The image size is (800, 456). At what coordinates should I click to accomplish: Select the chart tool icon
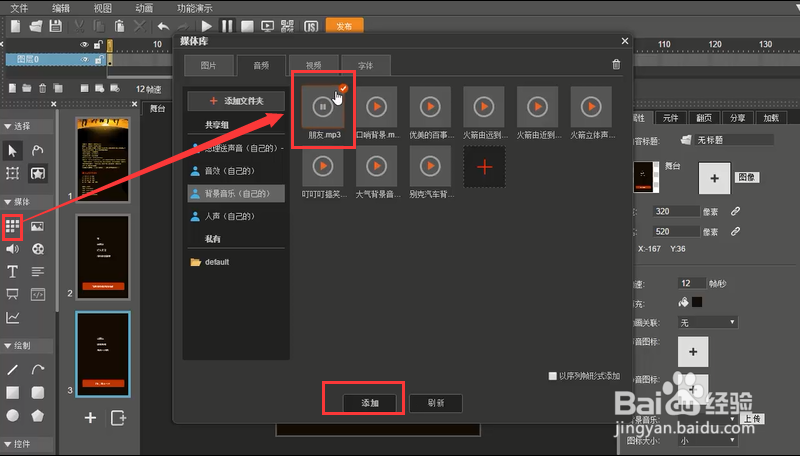[12, 318]
